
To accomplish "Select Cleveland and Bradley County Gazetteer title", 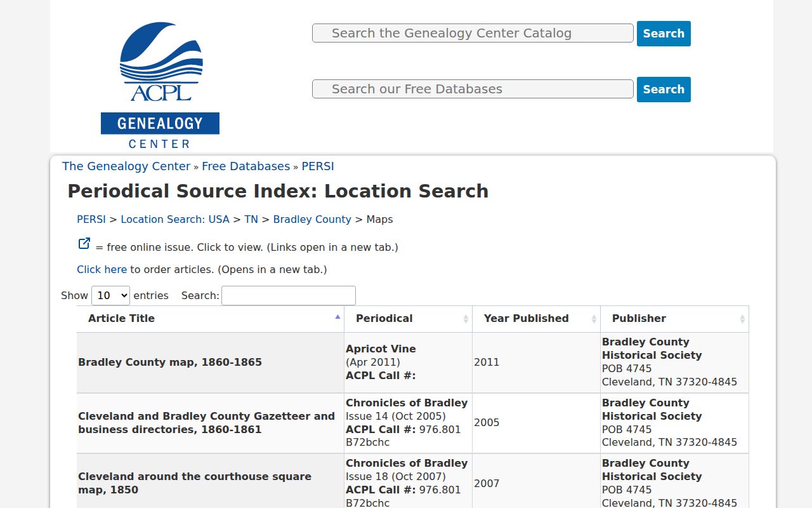I will pyautogui.click(x=207, y=423).
